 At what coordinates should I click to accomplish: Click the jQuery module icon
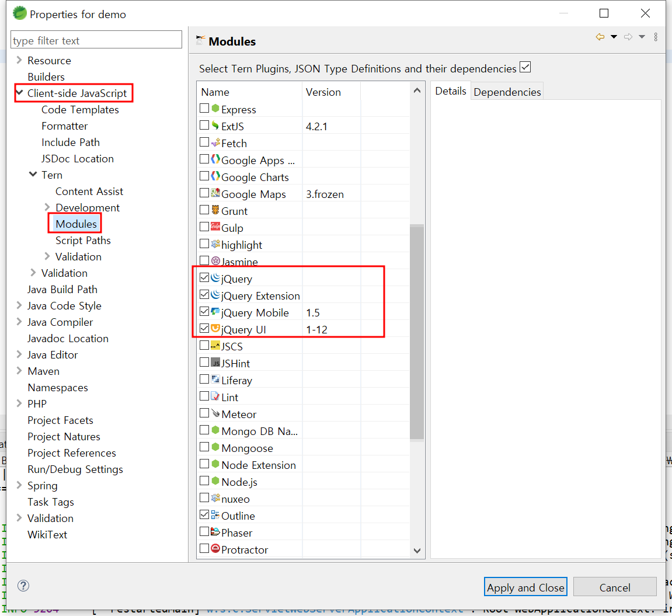pyautogui.click(x=215, y=278)
